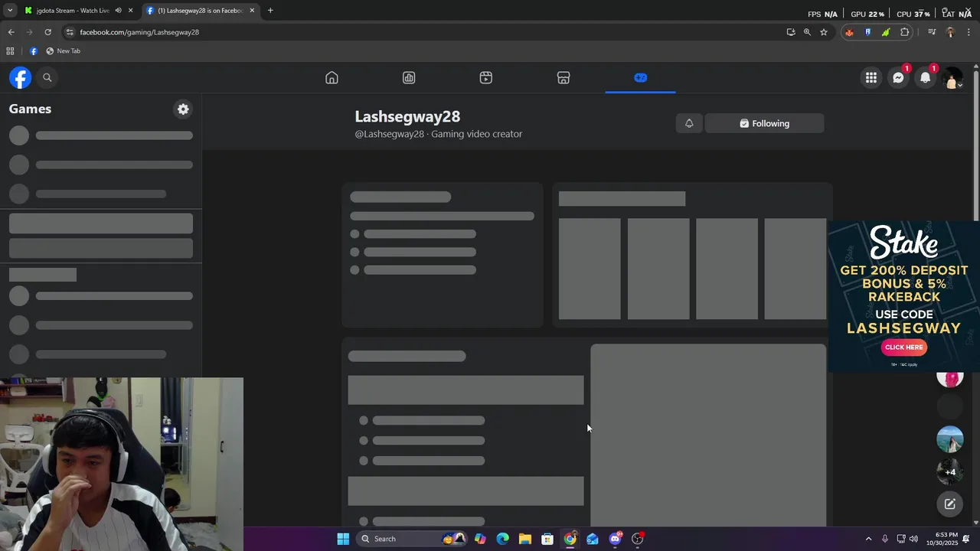View site information icon in address bar

pos(70,32)
